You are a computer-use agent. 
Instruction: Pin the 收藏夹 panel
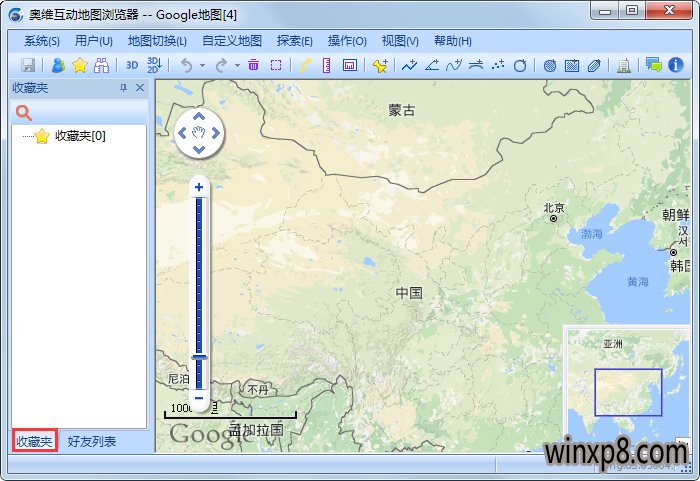(x=124, y=88)
